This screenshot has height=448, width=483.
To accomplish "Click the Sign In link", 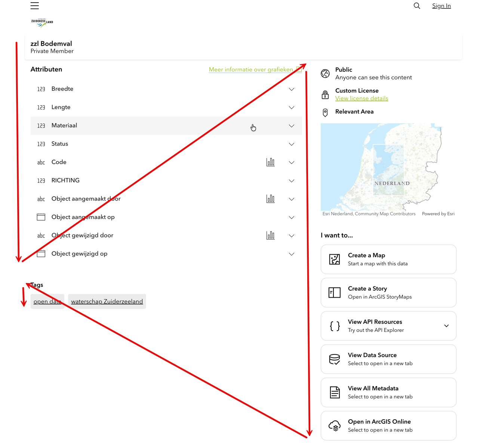I will [x=441, y=6].
